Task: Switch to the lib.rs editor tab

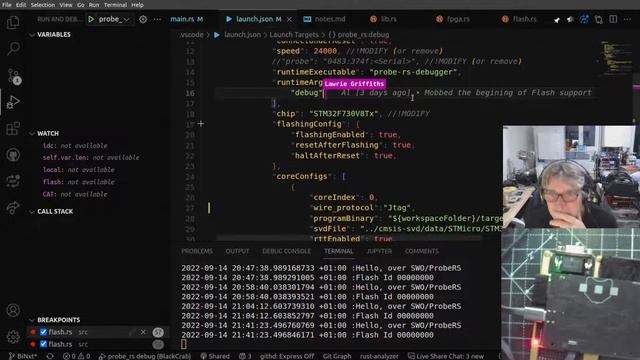Action: (x=384, y=19)
